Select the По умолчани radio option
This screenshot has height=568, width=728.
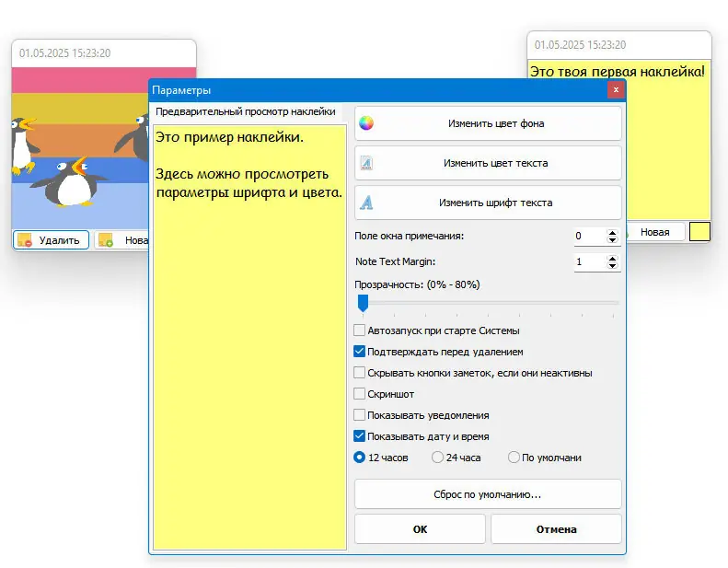pos(514,458)
